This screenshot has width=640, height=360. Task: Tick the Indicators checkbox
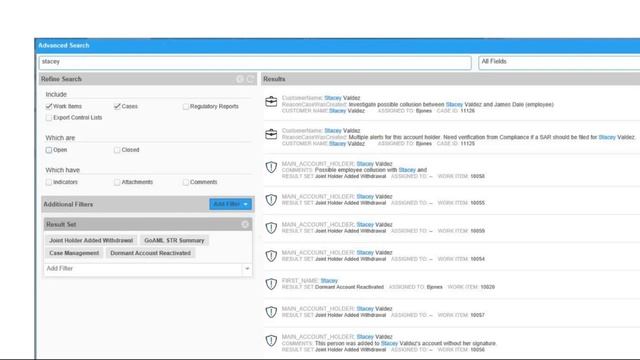(x=49, y=182)
